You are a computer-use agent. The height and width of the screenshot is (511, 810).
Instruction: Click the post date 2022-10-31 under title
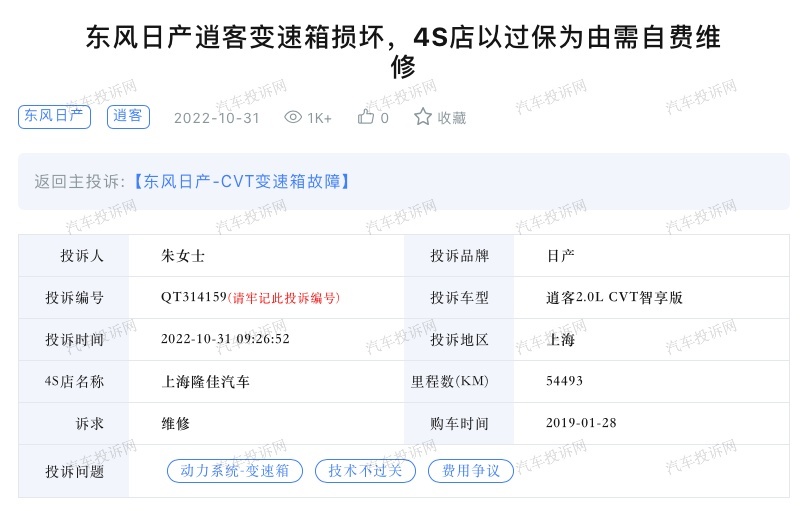click(x=216, y=118)
